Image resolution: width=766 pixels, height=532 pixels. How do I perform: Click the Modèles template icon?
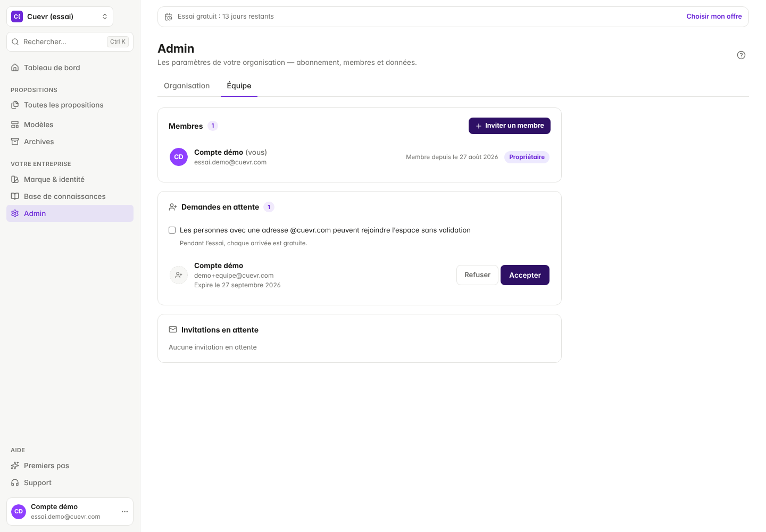click(15, 124)
